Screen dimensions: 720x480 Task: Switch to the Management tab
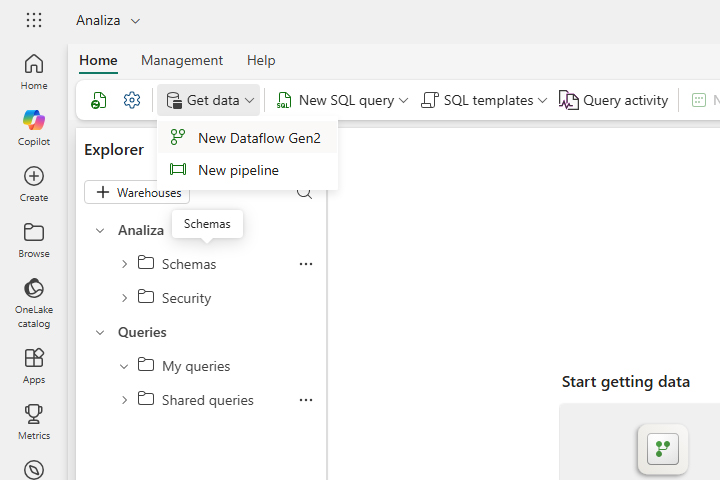[181, 60]
